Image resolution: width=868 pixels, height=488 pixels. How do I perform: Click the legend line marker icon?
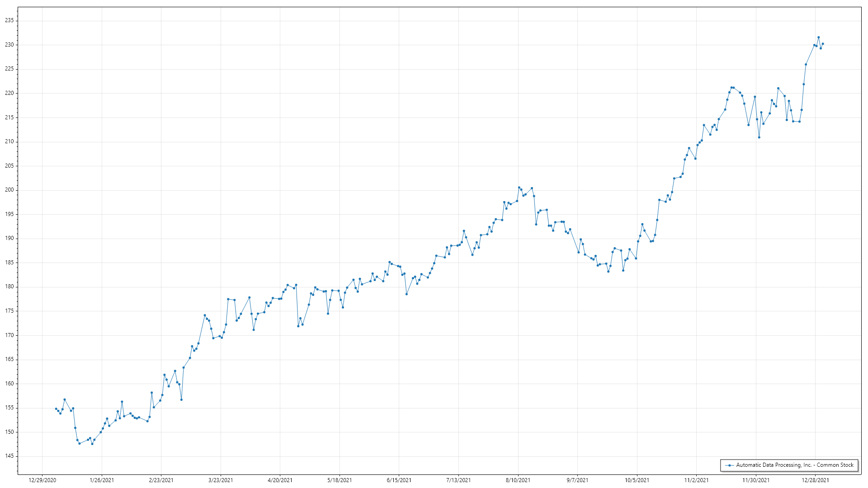tap(729, 465)
